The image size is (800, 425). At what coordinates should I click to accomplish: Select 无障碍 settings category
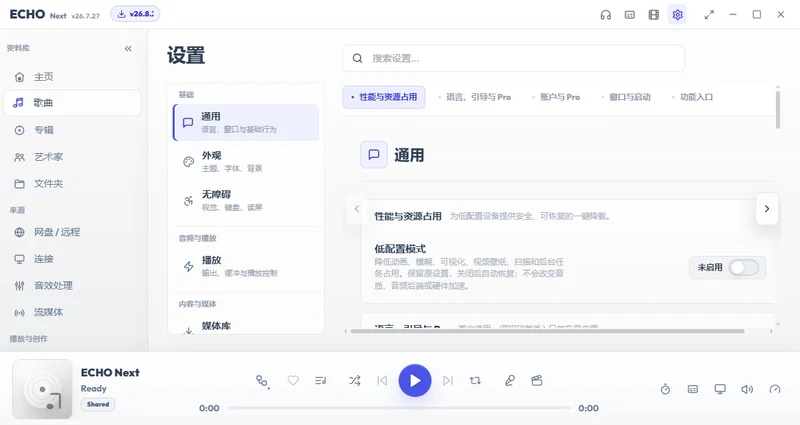coord(246,201)
